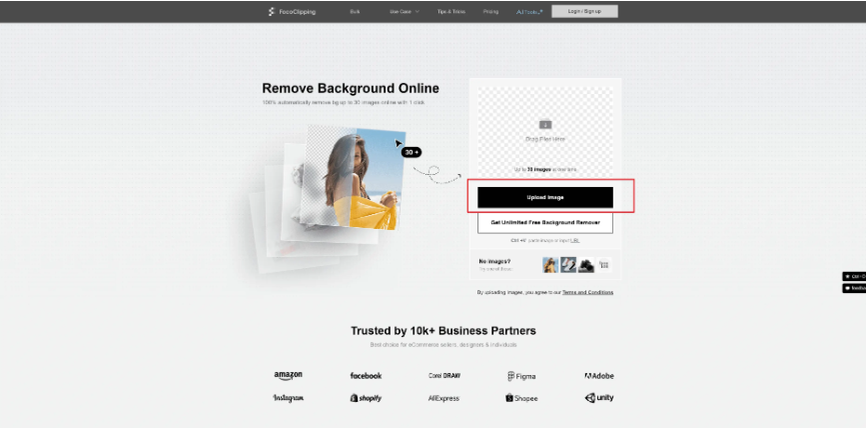Click the FocoClipping logo
The image size is (868, 431).
click(292, 11)
